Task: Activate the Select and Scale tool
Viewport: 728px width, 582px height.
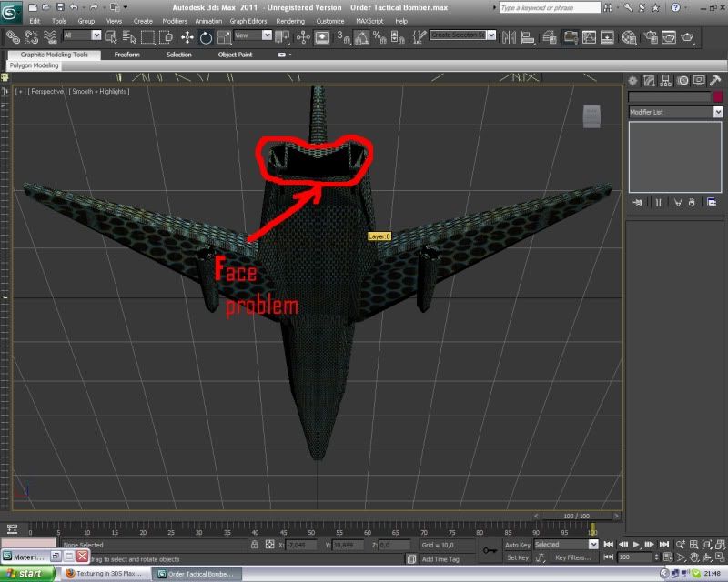Action: (224, 37)
